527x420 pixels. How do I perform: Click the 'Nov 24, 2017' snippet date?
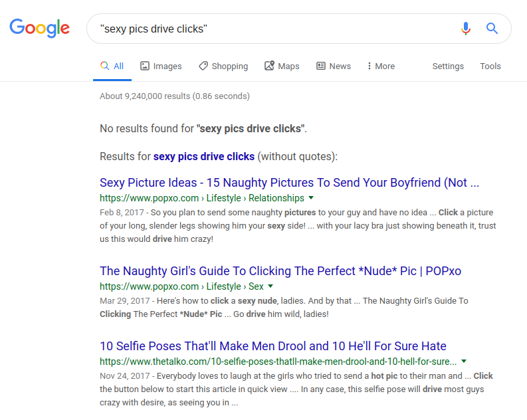tap(124, 375)
